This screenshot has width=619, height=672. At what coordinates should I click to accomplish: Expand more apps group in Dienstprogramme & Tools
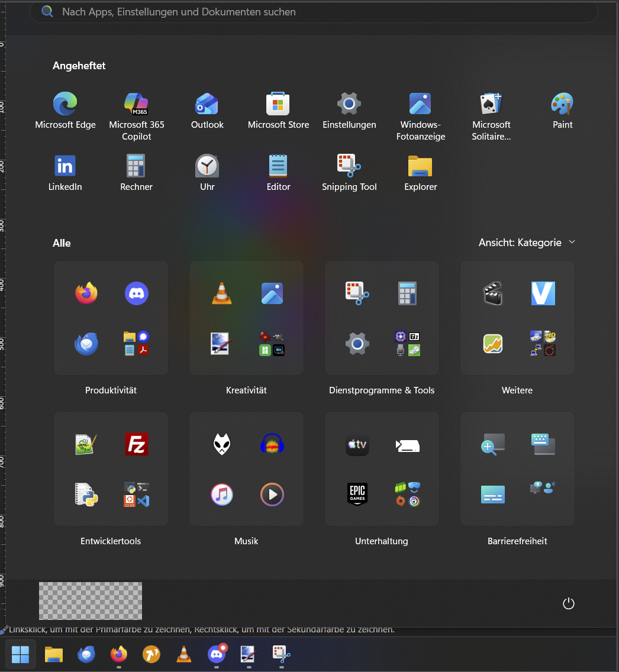[407, 344]
